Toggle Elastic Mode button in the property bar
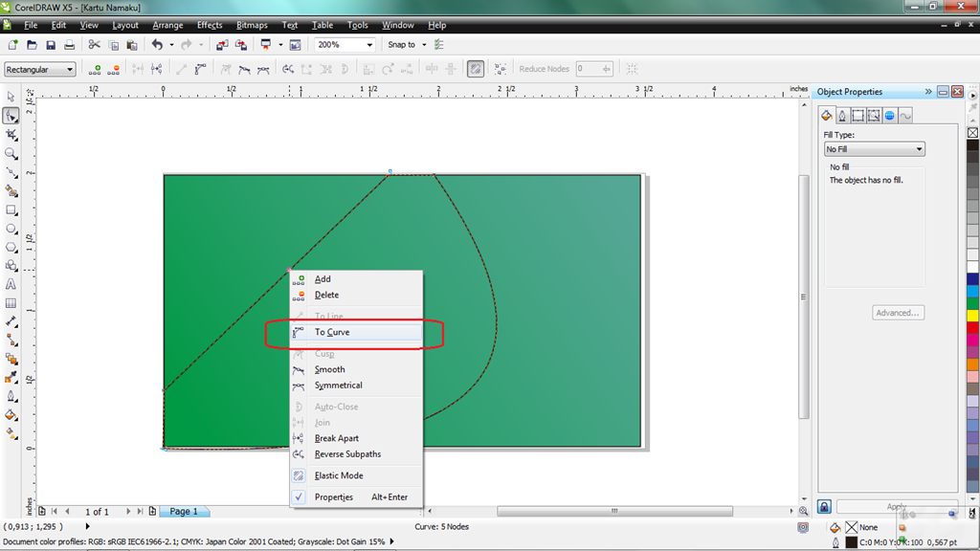Viewport: 980px width, 551px height. click(x=476, y=69)
